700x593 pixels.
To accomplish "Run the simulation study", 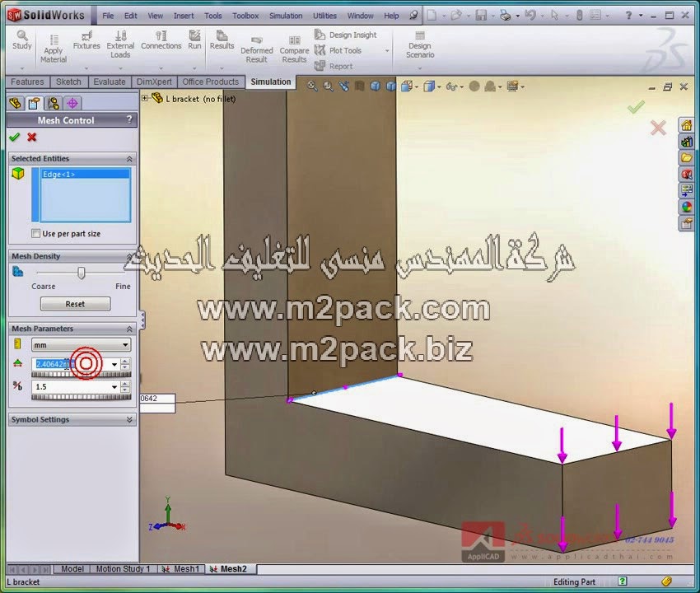I will (194, 40).
